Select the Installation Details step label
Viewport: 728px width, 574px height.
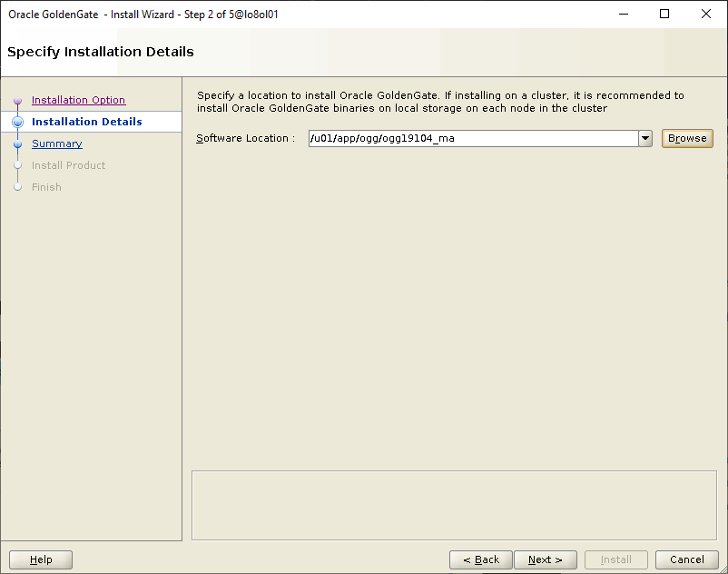coord(86,122)
